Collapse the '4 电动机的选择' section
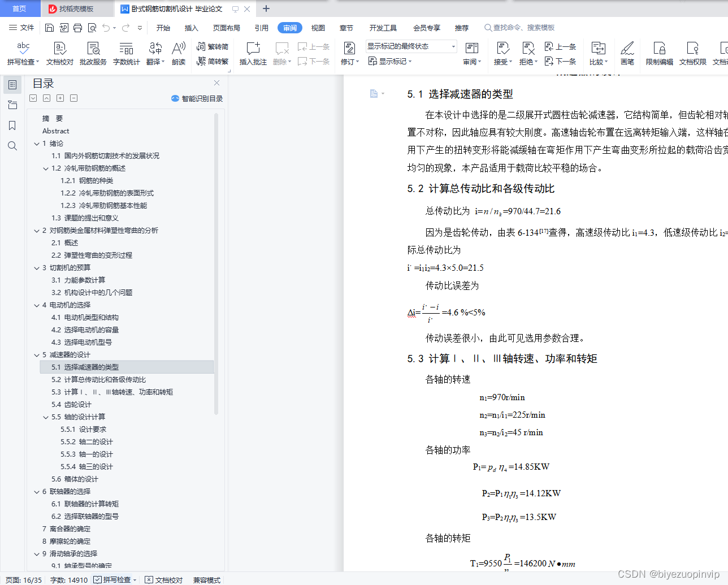This screenshot has height=585, width=728. (x=37, y=305)
